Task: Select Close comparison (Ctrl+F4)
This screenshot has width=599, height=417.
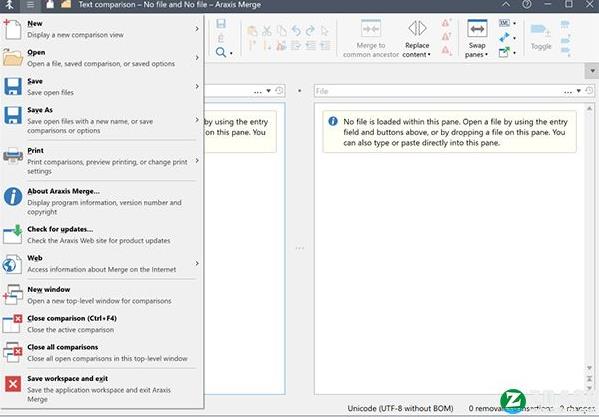Action: point(101,324)
